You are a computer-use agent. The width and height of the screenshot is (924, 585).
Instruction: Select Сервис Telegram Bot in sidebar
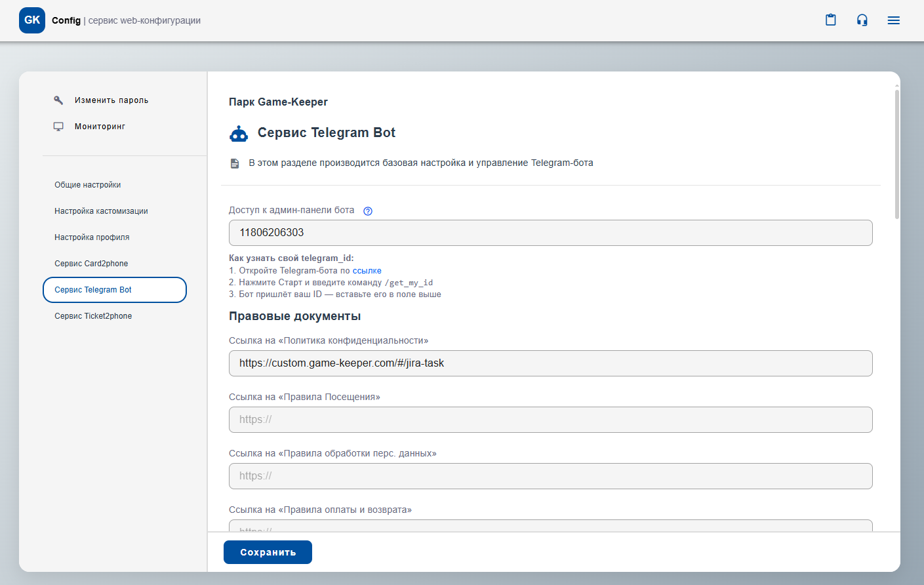115,290
